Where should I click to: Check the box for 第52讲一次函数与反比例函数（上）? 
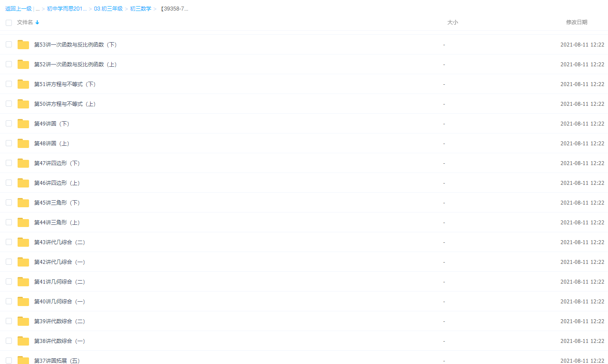click(x=9, y=64)
